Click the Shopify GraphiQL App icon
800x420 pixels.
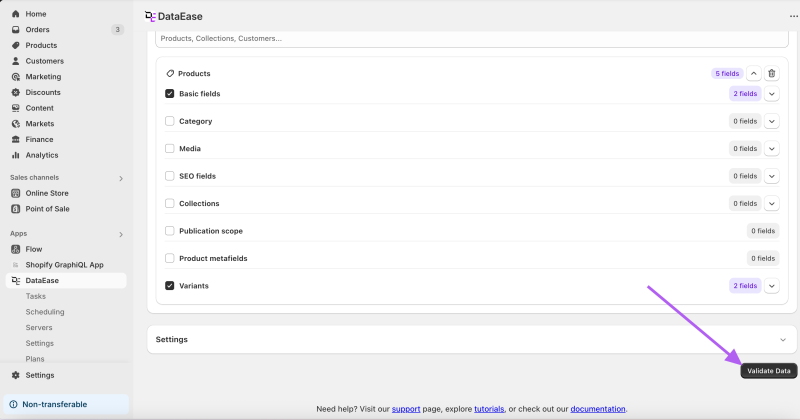coord(16,265)
